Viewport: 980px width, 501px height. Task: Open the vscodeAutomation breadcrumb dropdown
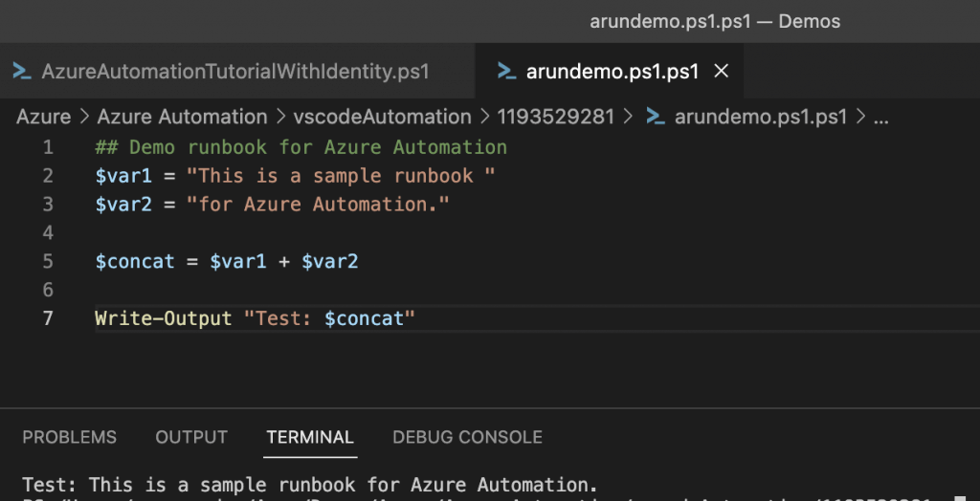click(x=383, y=117)
